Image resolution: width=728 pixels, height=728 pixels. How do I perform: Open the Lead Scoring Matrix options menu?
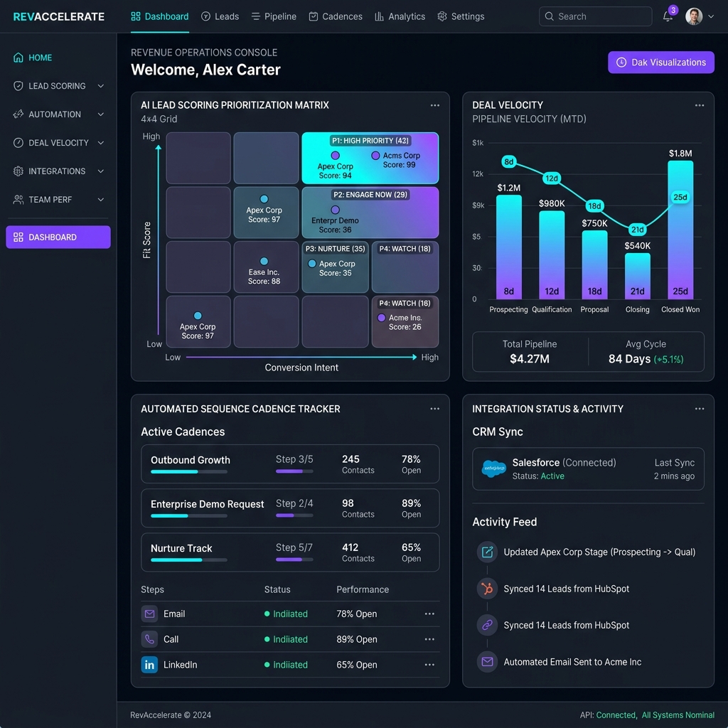pos(434,105)
